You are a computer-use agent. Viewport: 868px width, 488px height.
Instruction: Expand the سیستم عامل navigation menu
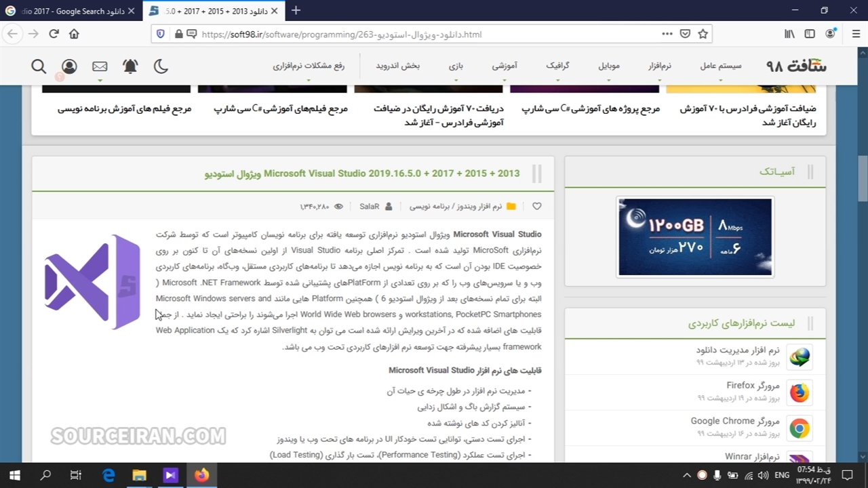point(720,66)
